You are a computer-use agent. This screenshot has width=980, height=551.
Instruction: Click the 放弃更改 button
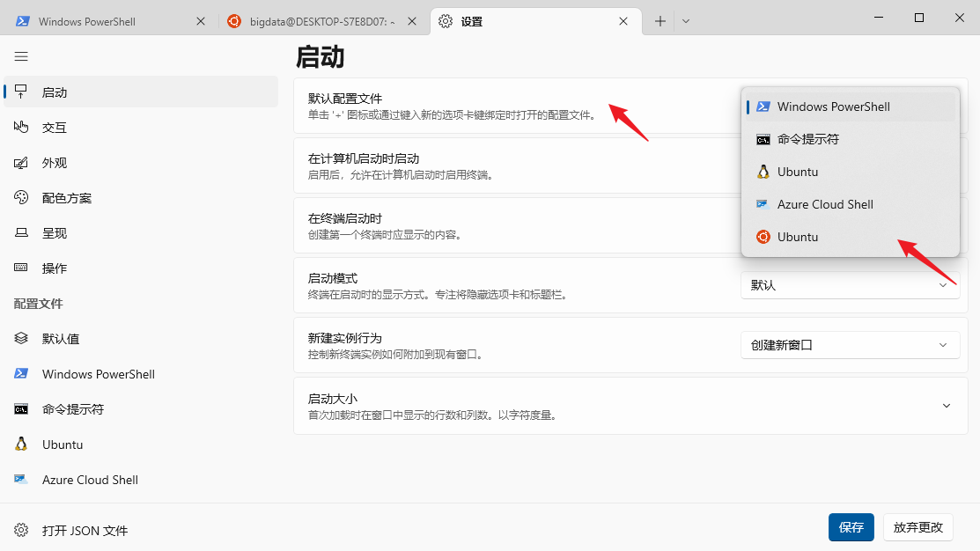pos(917,527)
